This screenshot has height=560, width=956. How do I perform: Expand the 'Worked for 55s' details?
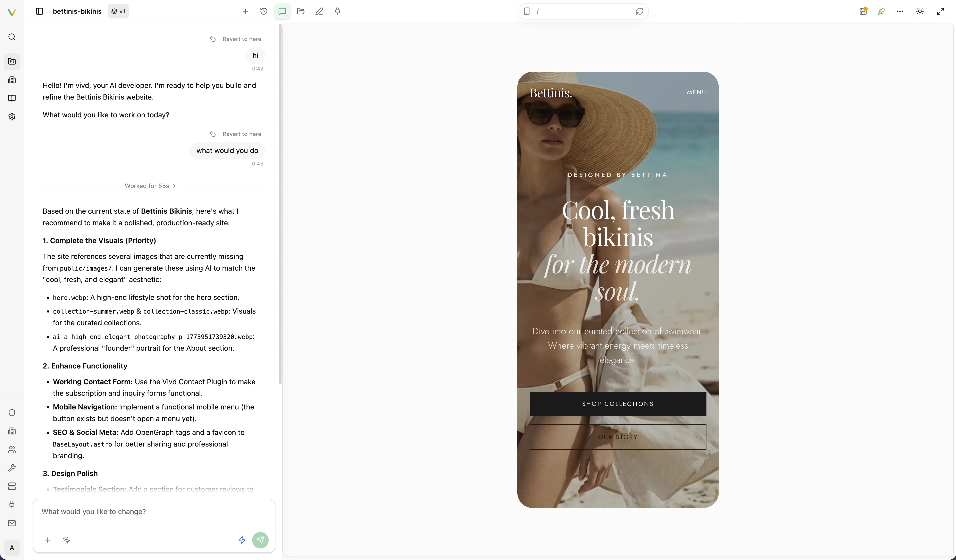coord(150,185)
